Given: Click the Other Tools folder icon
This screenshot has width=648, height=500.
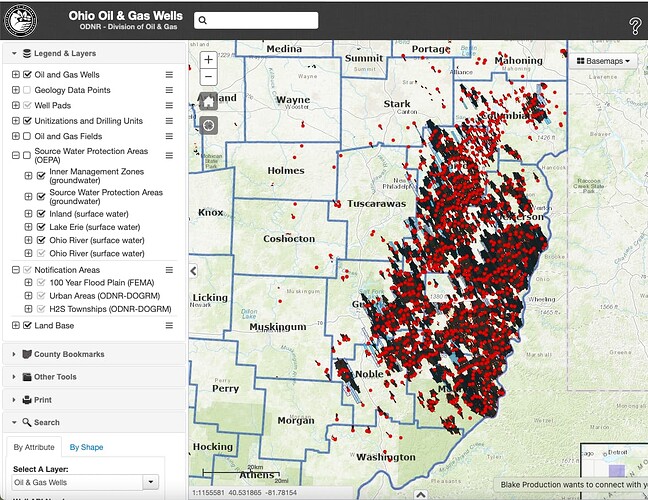Looking at the screenshot, I should click(x=27, y=377).
